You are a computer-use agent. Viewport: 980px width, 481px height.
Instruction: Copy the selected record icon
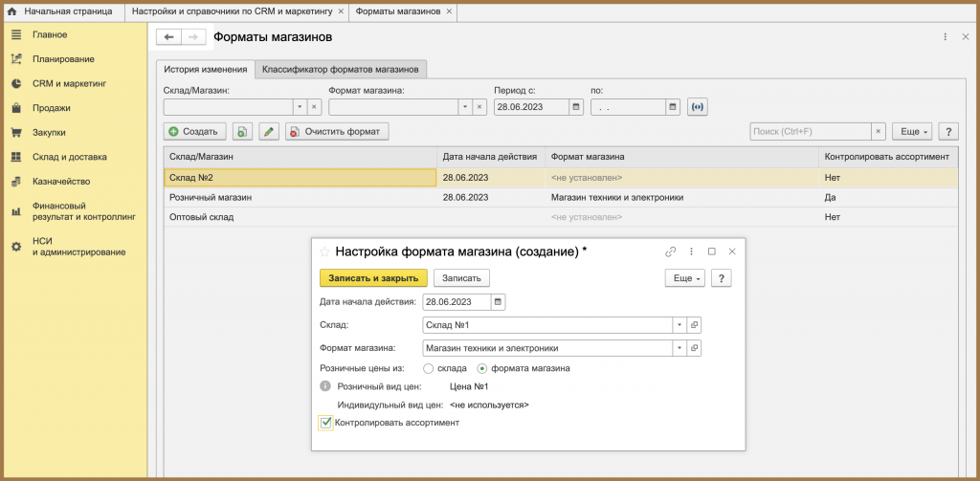[x=242, y=131]
